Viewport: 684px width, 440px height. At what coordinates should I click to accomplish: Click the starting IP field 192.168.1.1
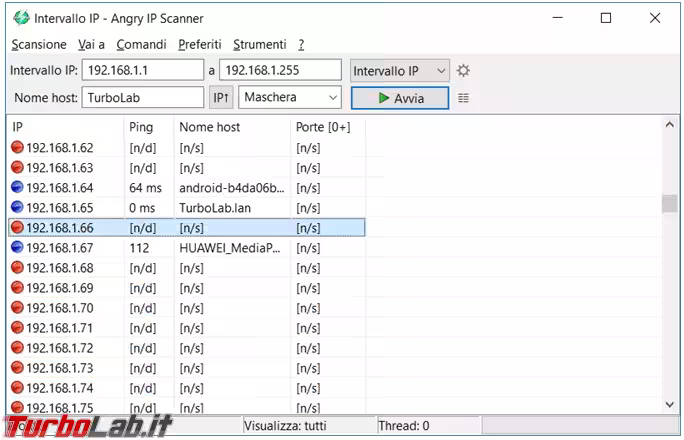click(x=141, y=71)
